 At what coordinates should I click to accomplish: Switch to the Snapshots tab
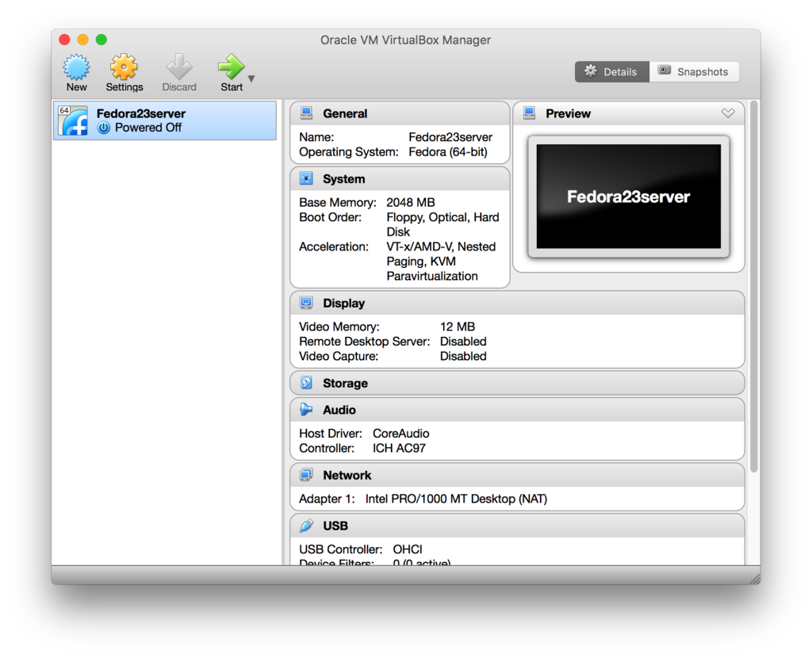tap(694, 71)
